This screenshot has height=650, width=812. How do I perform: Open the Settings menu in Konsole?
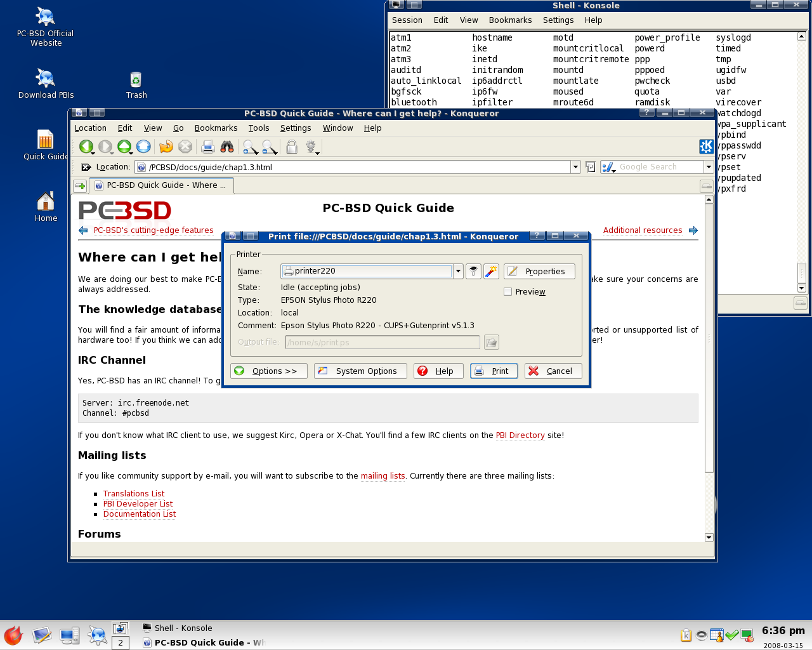coord(558,20)
